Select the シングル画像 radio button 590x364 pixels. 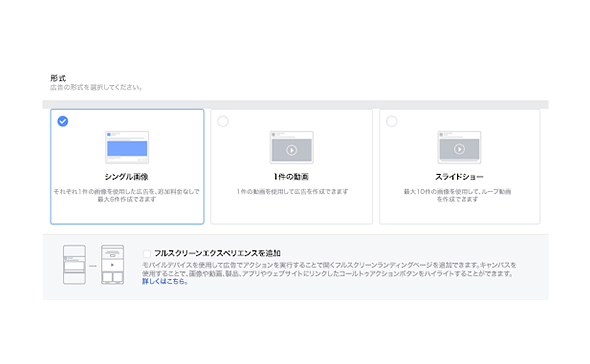tap(63, 121)
